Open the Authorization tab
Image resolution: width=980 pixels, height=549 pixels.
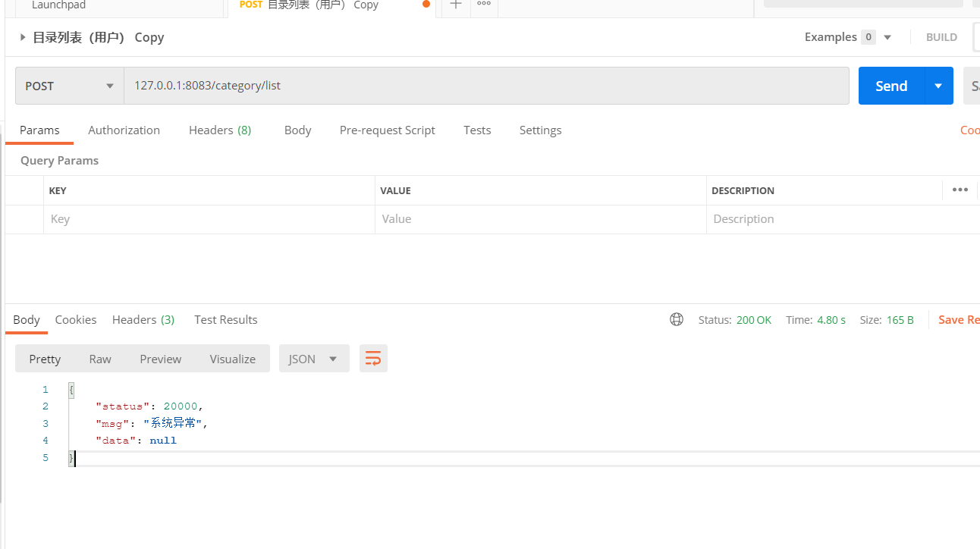coord(124,130)
